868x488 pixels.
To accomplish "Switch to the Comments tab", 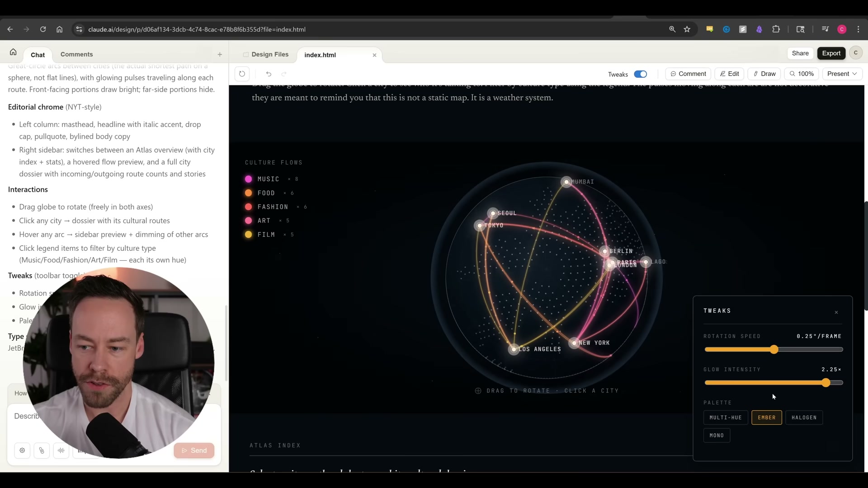I will click(x=77, y=54).
